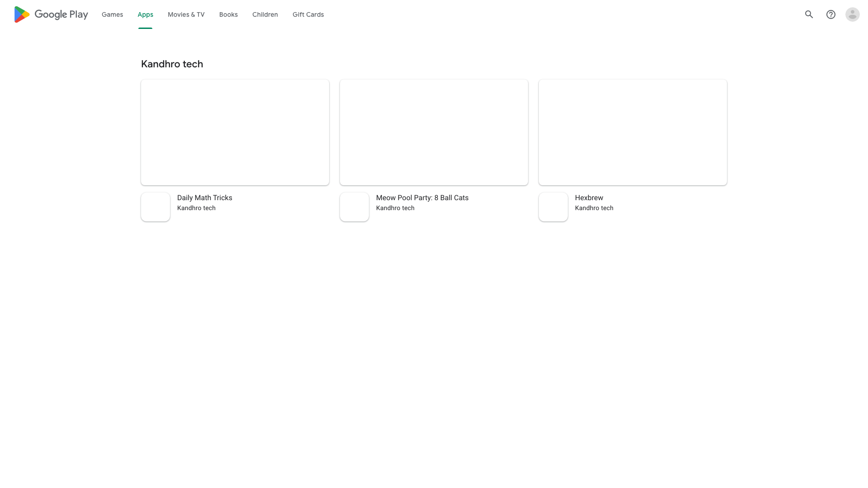Image resolution: width=868 pixels, height=488 pixels.
Task: Select the Apps tab
Action: pos(145,14)
